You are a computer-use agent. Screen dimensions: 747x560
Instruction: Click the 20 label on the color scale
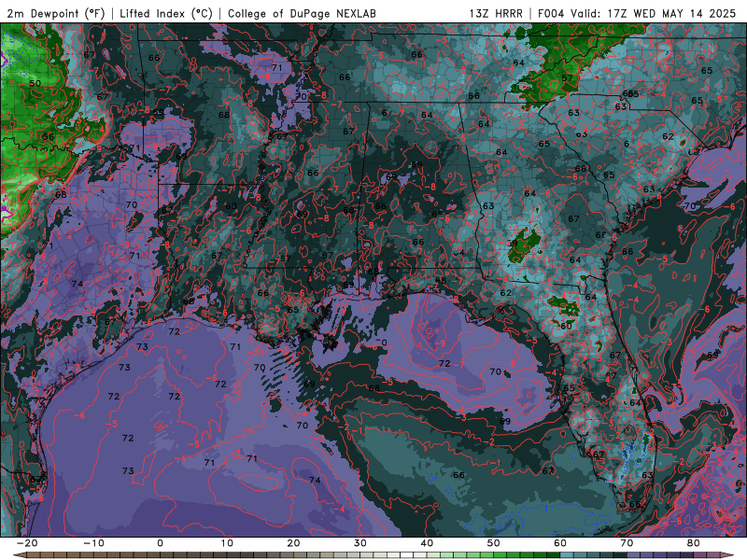(x=293, y=543)
